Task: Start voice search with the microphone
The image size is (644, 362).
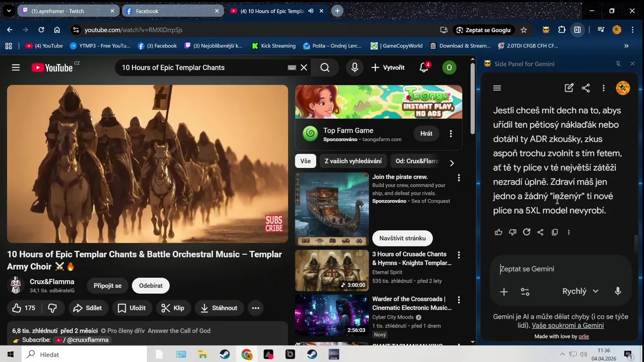Action: pyautogui.click(x=355, y=67)
